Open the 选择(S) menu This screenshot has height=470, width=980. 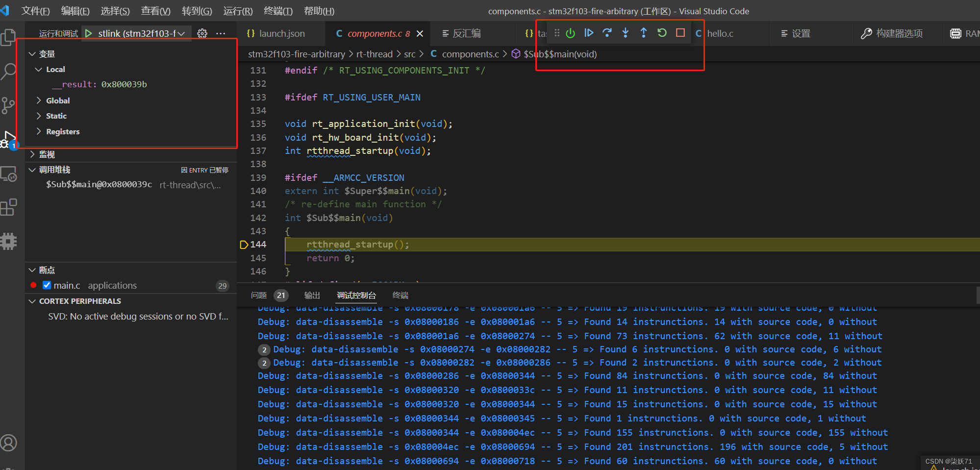[115, 11]
